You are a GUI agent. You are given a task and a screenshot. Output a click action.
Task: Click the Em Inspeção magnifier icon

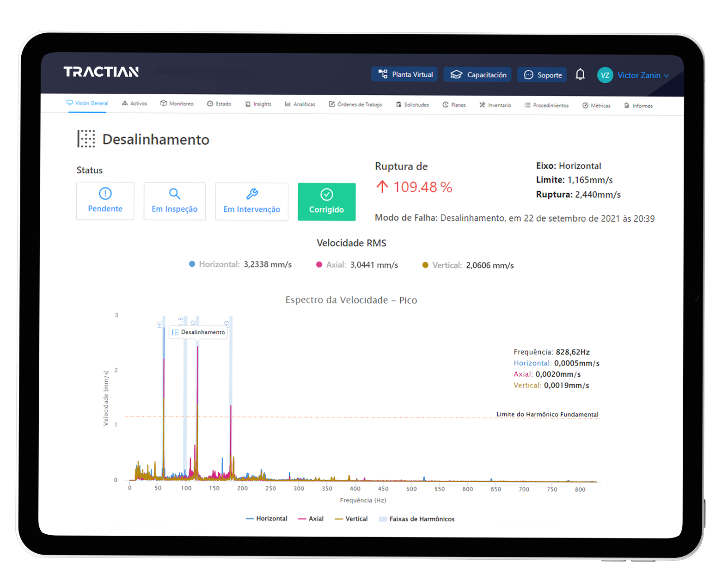click(174, 194)
